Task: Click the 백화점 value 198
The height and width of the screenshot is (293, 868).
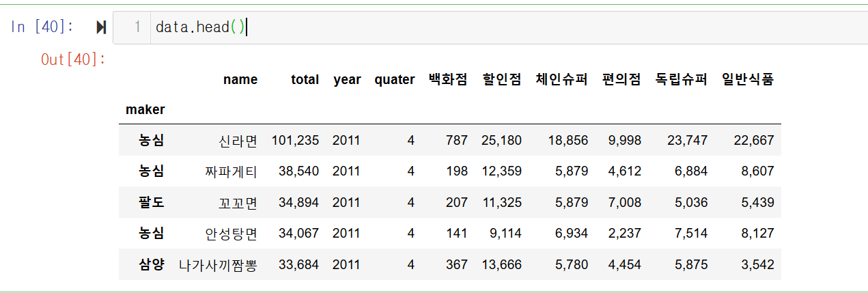Action: (457, 171)
